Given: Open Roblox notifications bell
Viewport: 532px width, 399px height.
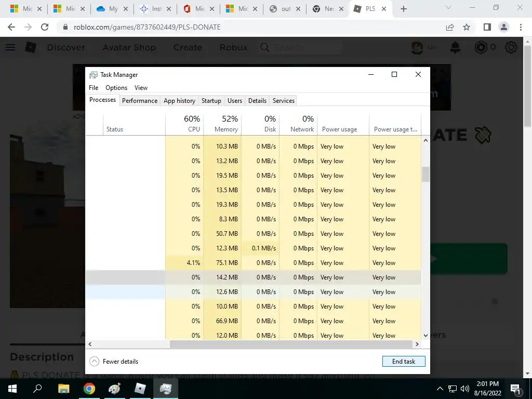Looking at the screenshot, I should pyautogui.click(x=455, y=47).
